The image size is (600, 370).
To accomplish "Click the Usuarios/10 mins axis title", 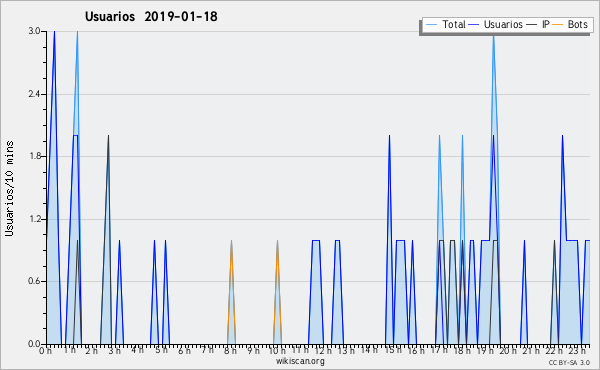I will 9,188.
